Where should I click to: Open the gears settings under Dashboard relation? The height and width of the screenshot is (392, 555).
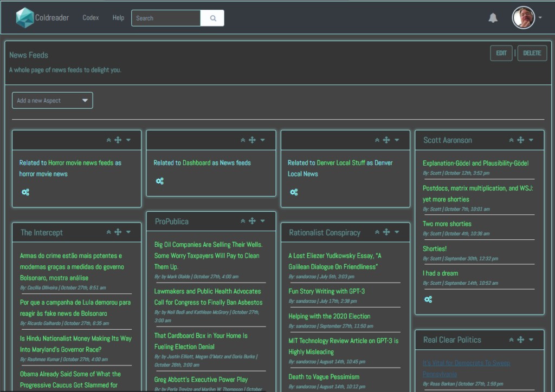click(x=159, y=181)
